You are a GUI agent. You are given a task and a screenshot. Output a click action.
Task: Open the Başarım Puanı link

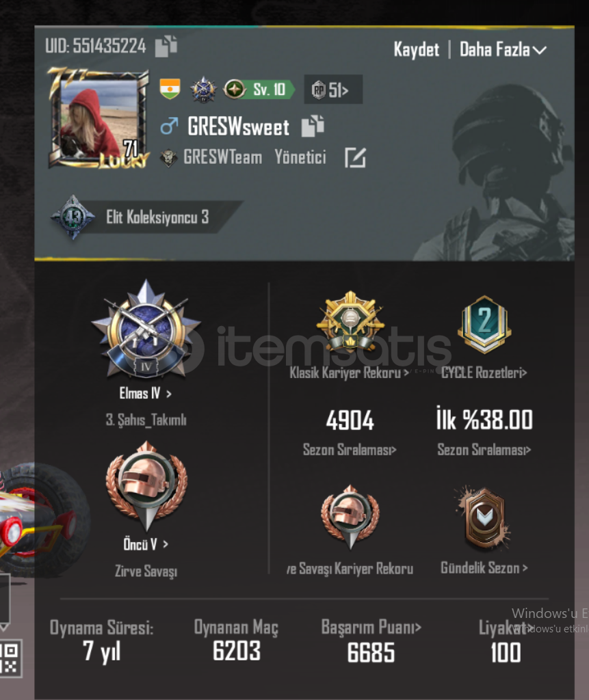[x=371, y=628]
